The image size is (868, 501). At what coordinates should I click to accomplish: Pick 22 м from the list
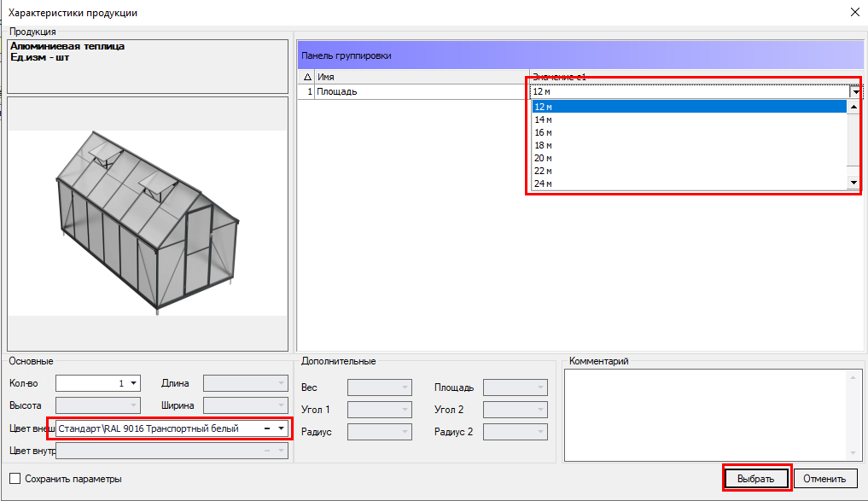pos(690,171)
